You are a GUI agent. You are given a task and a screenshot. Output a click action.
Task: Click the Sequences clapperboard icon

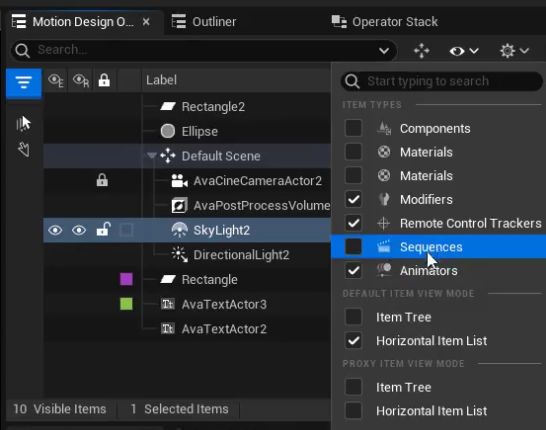pyautogui.click(x=383, y=247)
